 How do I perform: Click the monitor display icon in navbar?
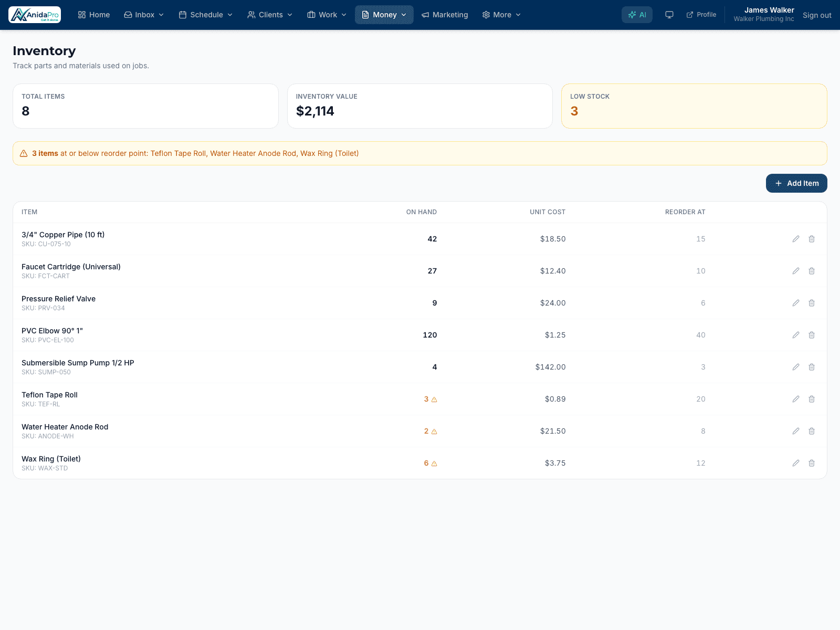point(669,15)
